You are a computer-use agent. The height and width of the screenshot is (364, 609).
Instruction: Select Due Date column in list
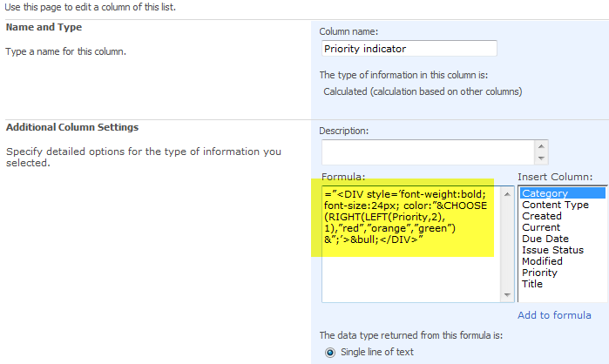click(545, 239)
